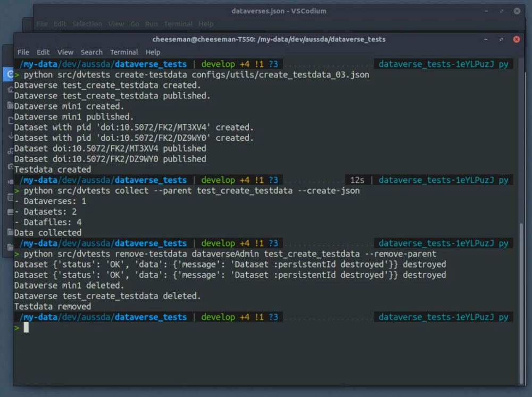This screenshot has width=532, height=397.
Task: Open Help menu in VSCodium window
Action: click(x=206, y=24)
